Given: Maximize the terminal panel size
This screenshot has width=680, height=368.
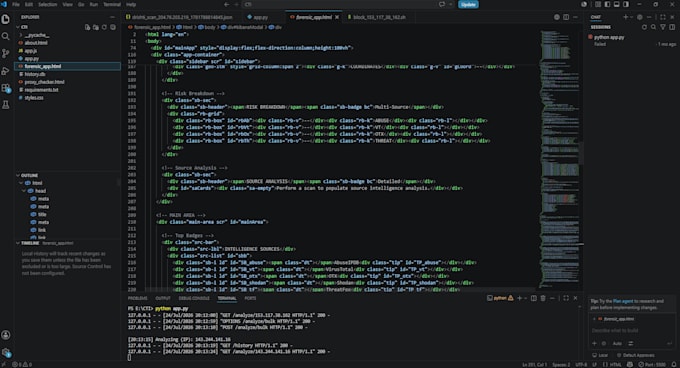Looking at the screenshot, I should [566, 298].
